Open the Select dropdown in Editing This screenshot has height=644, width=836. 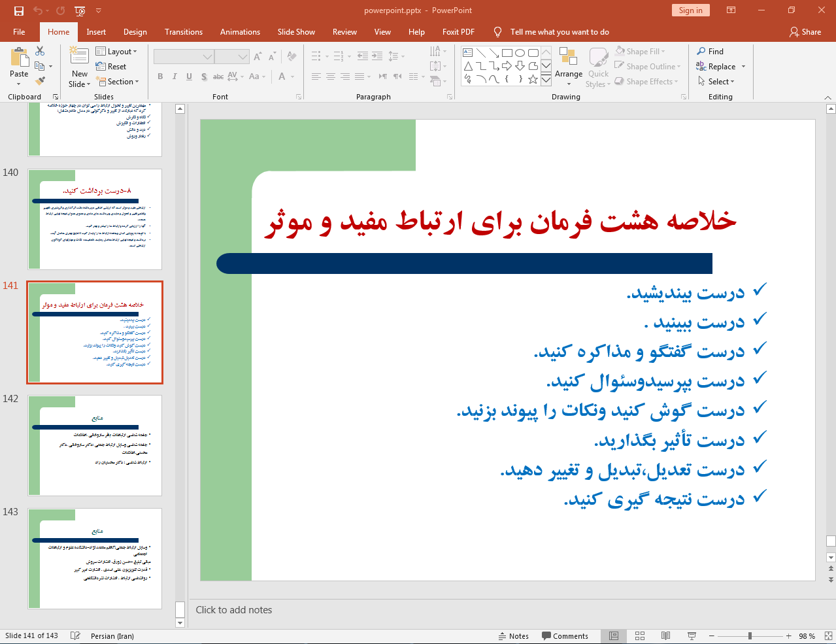point(716,82)
